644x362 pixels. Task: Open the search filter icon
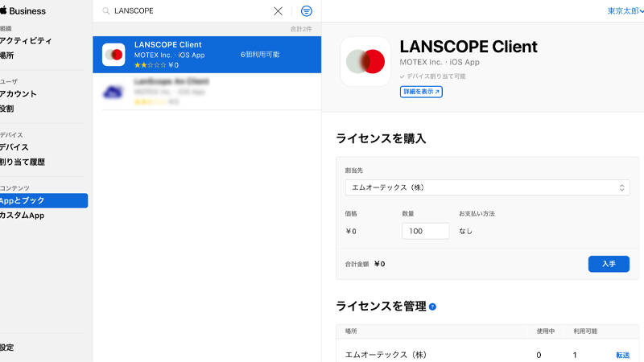tap(307, 11)
